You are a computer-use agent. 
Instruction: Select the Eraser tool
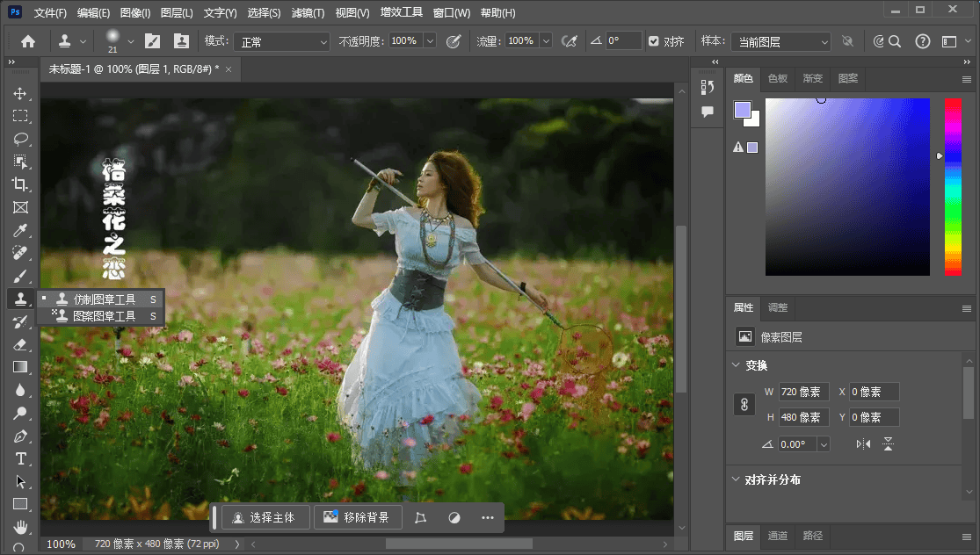coord(20,344)
